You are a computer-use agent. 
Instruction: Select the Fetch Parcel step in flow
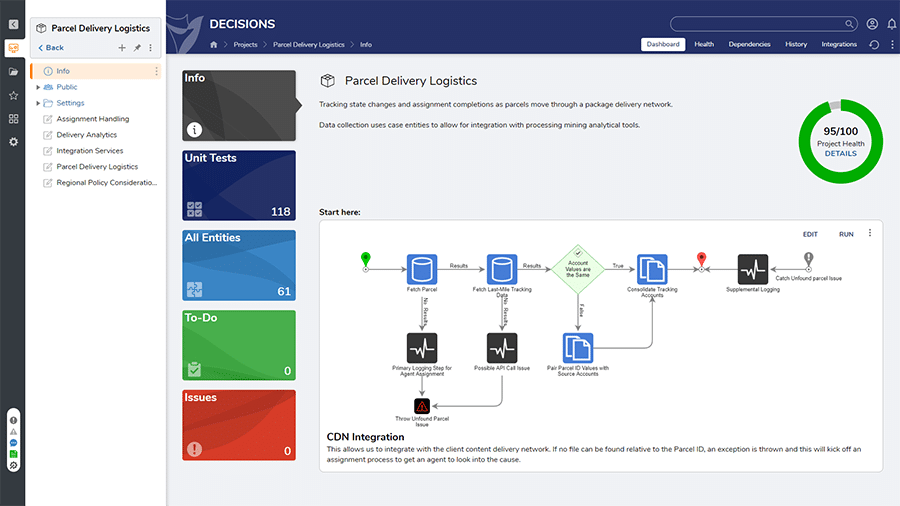(x=422, y=268)
